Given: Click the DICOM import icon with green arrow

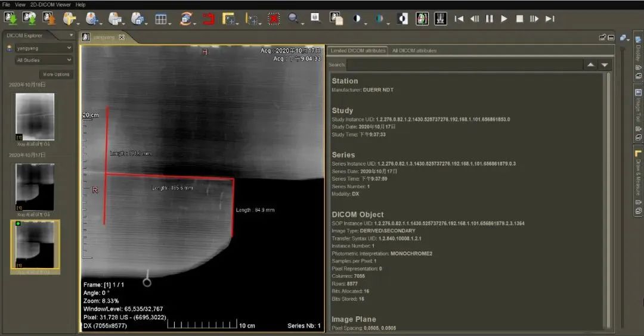Looking at the screenshot, I should (x=10, y=18).
